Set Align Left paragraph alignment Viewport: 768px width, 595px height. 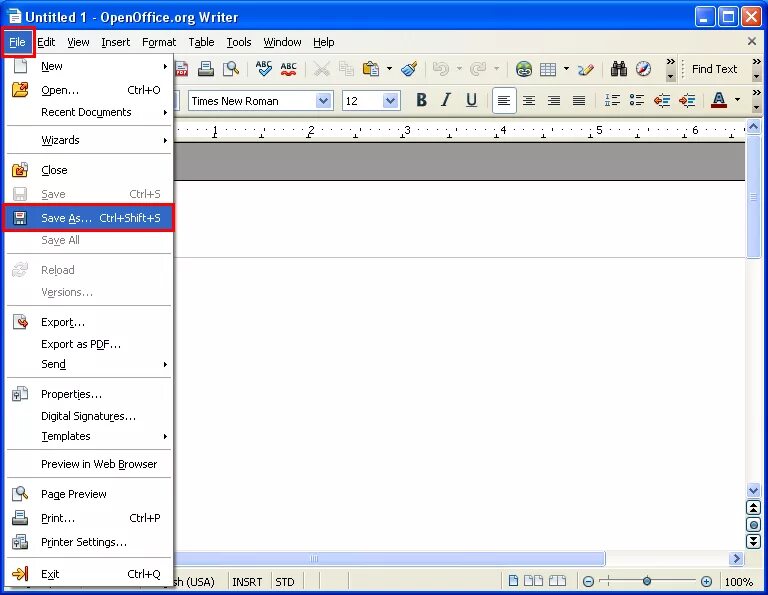504,101
